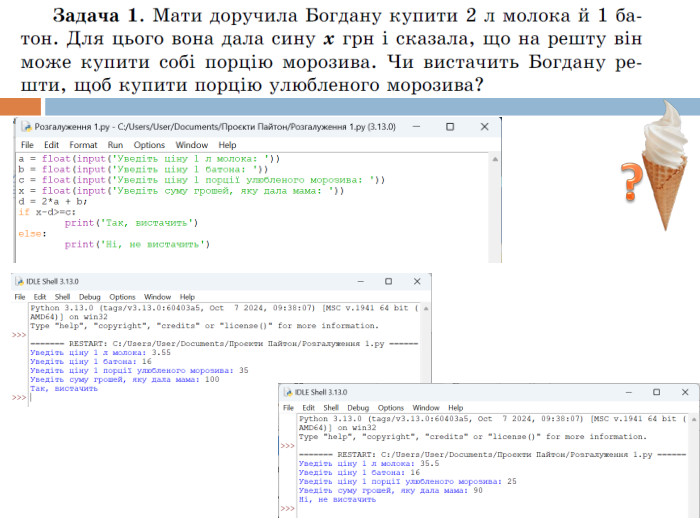The image size is (700, 525).
Task: Click scroll-up arrow in editor scrollbar
Action: point(495,159)
